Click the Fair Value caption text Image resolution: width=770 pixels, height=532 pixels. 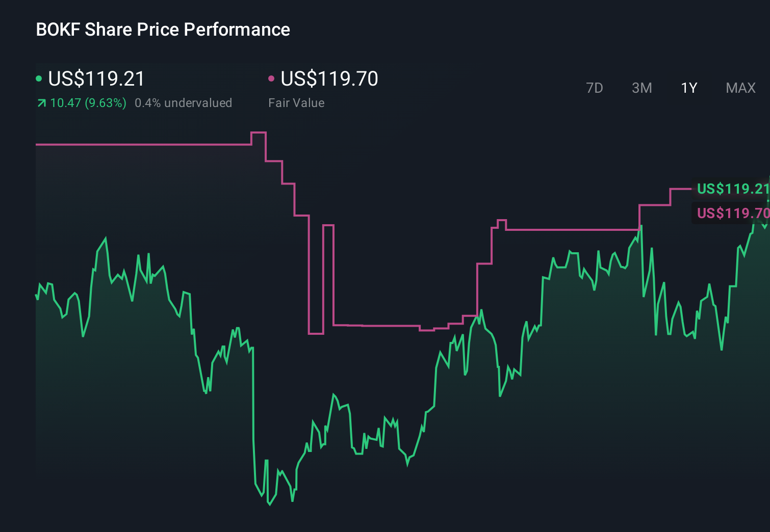point(296,103)
